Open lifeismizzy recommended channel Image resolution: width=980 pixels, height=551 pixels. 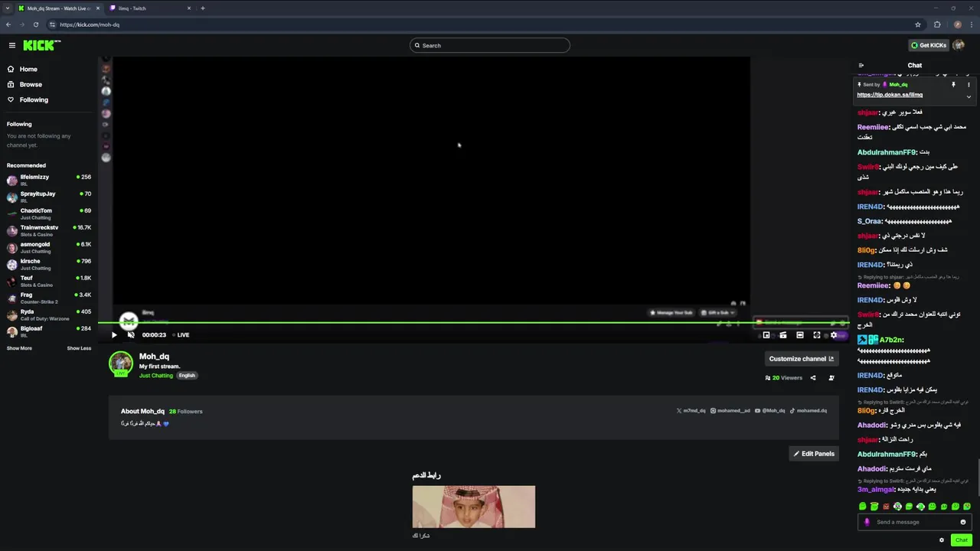point(49,180)
